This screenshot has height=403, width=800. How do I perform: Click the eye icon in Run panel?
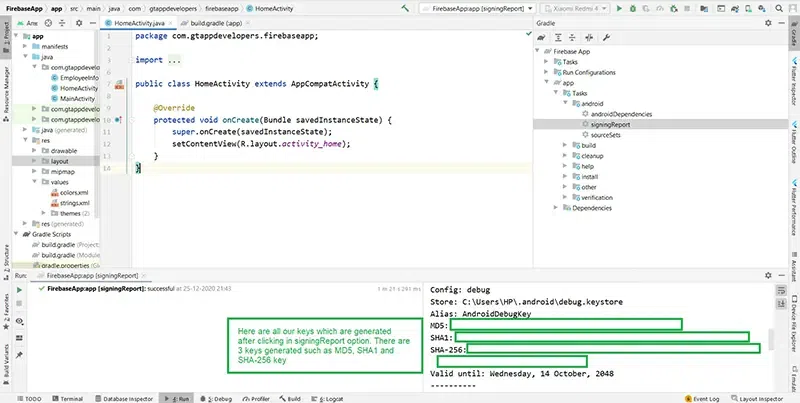(x=19, y=321)
